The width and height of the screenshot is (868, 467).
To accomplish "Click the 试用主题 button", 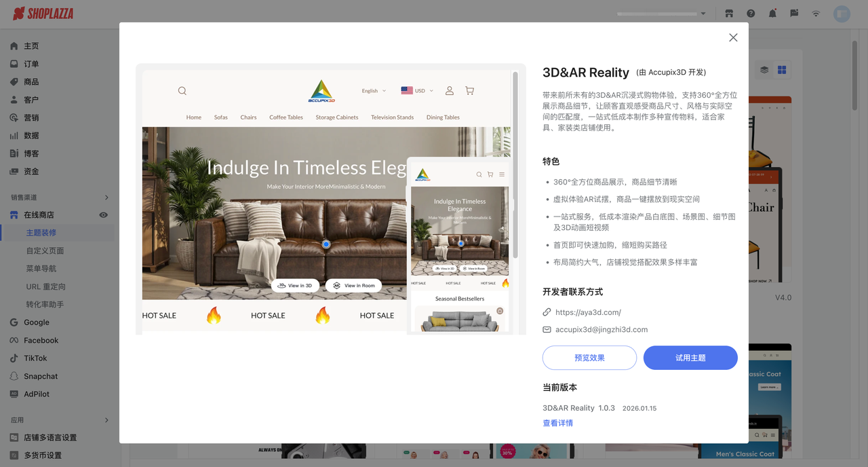I will pos(690,358).
